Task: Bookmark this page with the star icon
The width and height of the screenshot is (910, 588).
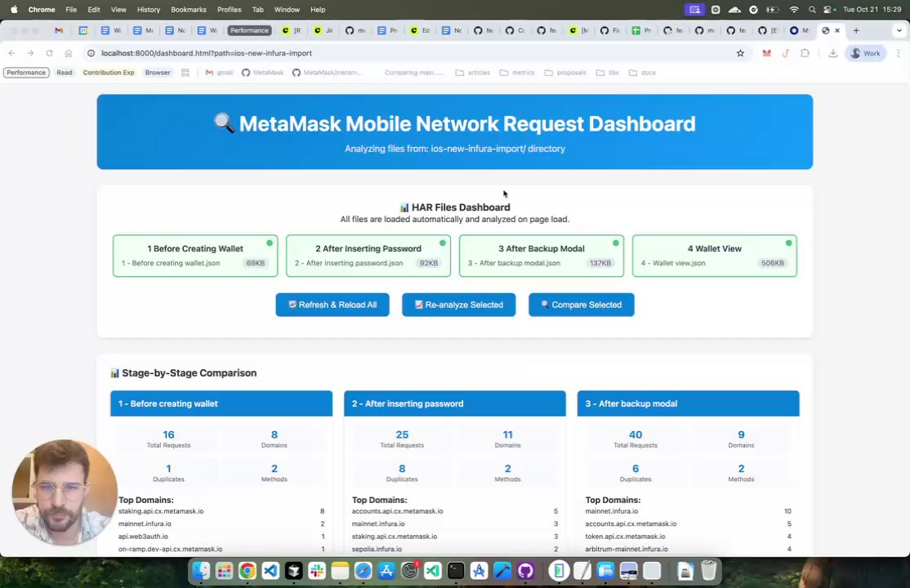Action: click(x=740, y=53)
